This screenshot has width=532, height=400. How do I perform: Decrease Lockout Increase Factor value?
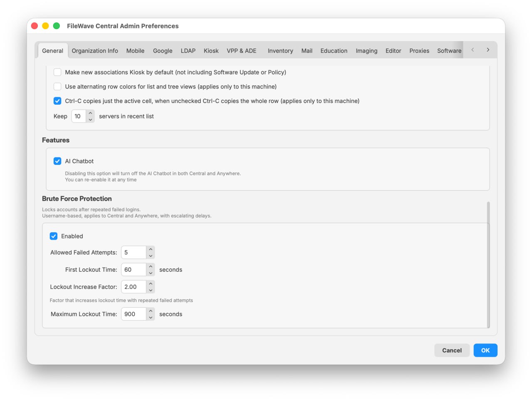pyautogui.click(x=150, y=290)
